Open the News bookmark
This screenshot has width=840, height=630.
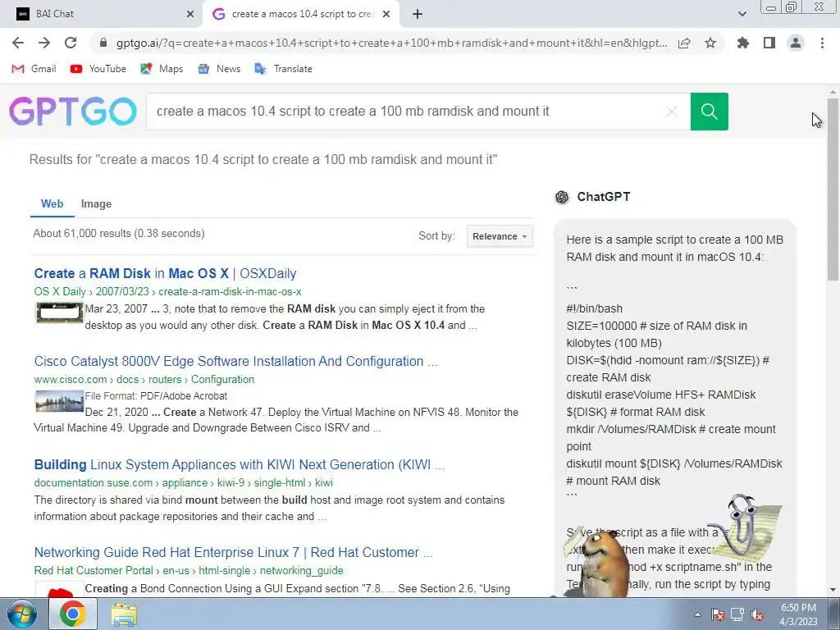[x=218, y=69]
